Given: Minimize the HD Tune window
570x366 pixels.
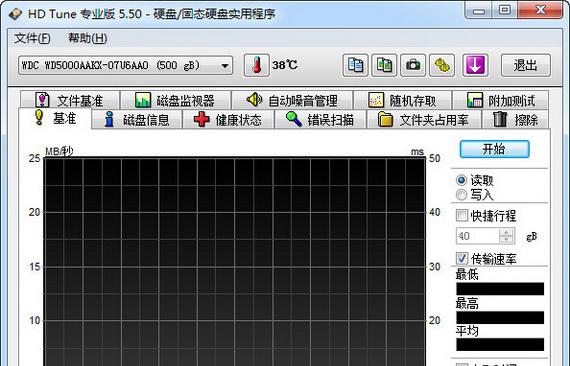Looking at the screenshot, I should coord(478,11).
